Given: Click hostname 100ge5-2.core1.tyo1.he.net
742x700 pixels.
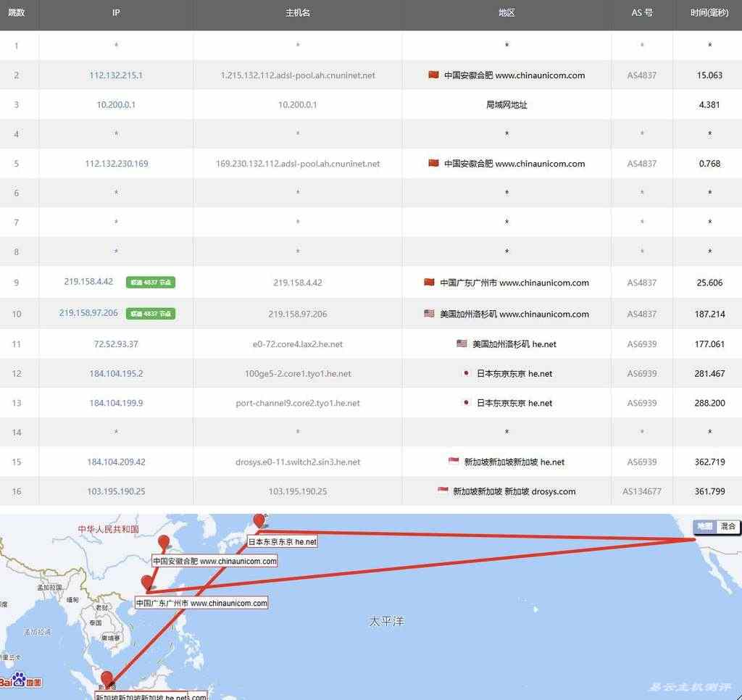Looking at the screenshot, I should point(298,373).
